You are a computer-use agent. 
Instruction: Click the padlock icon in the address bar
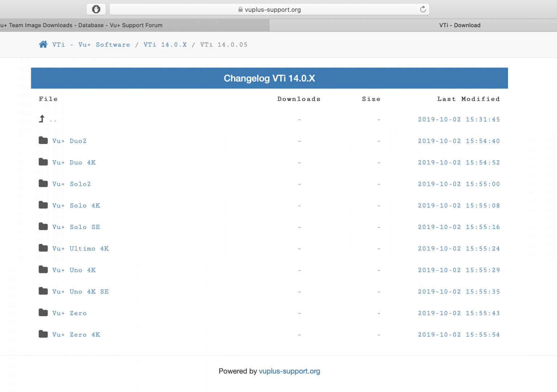click(x=240, y=9)
